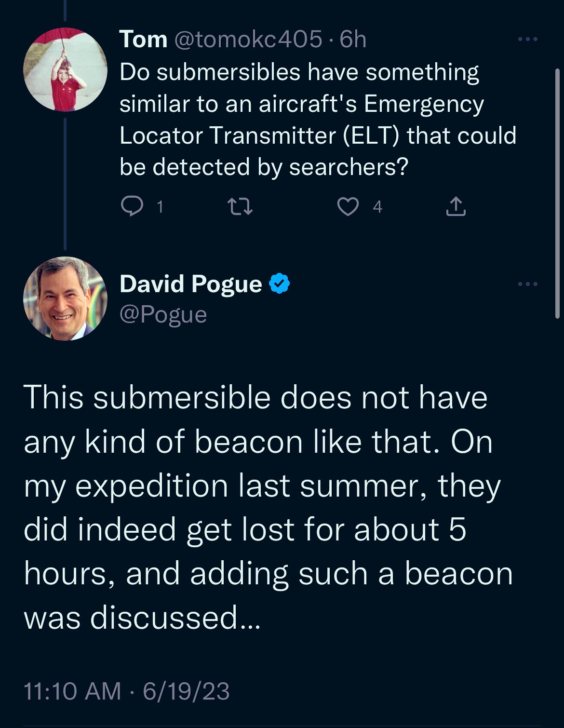Open Tom's umbrella profile picture
Screen dimensions: 564x728
click(x=65, y=69)
